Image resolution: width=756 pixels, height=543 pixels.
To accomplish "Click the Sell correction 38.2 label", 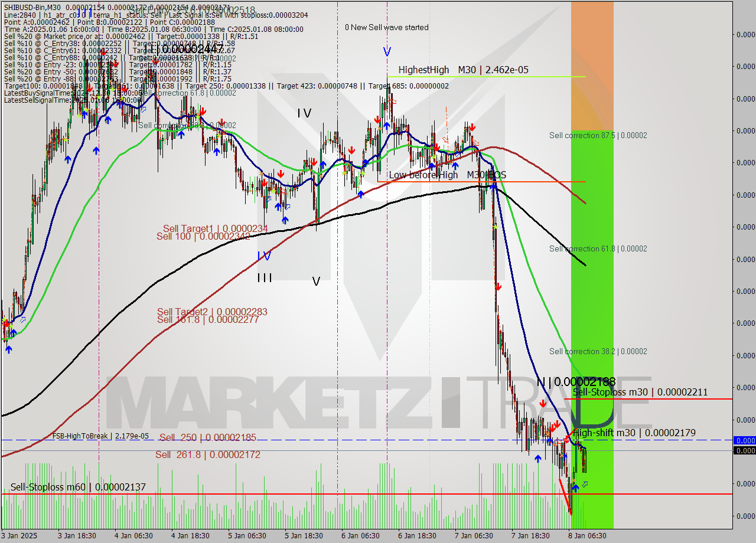I will point(598,351).
